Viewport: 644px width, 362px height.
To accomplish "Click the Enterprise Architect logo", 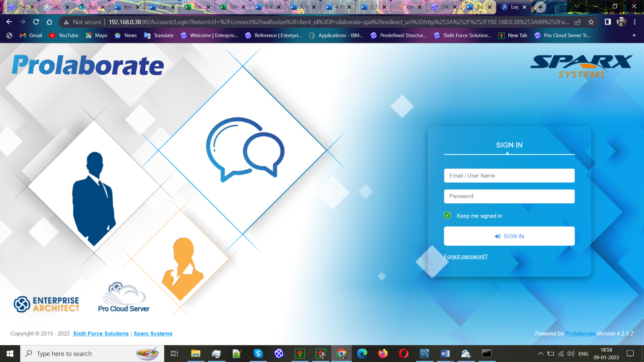I will tap(47, 304).
